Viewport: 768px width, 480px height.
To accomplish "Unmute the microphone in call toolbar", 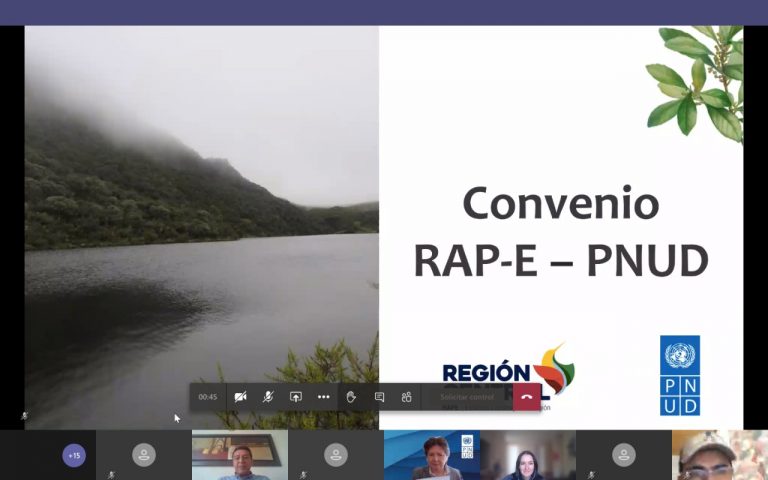I will 268,397.
